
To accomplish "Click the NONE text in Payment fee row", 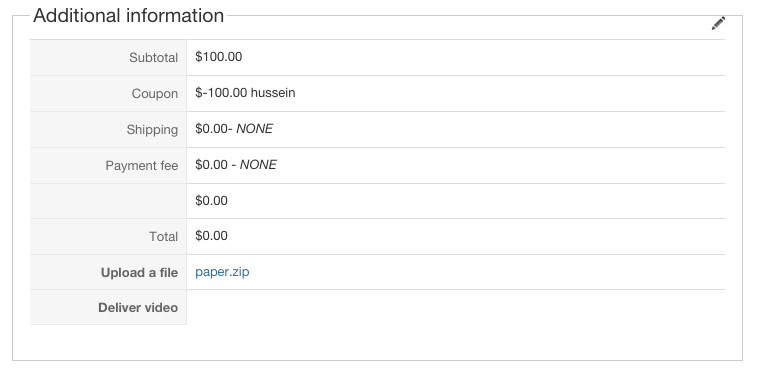I will (258, 165).
